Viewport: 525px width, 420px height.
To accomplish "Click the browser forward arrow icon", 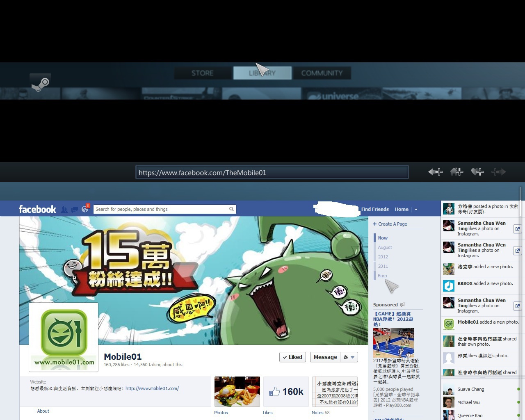I will [x=498, y=172].
